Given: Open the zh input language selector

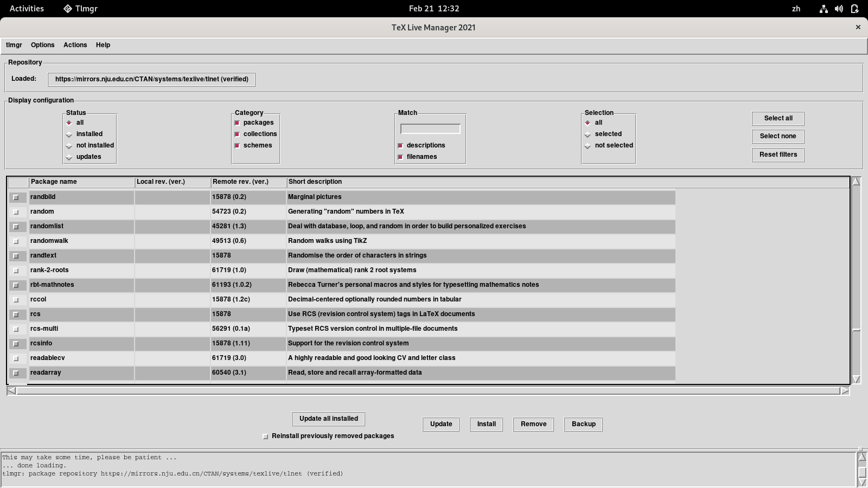Looking at the screenshot, I should 796,9.
